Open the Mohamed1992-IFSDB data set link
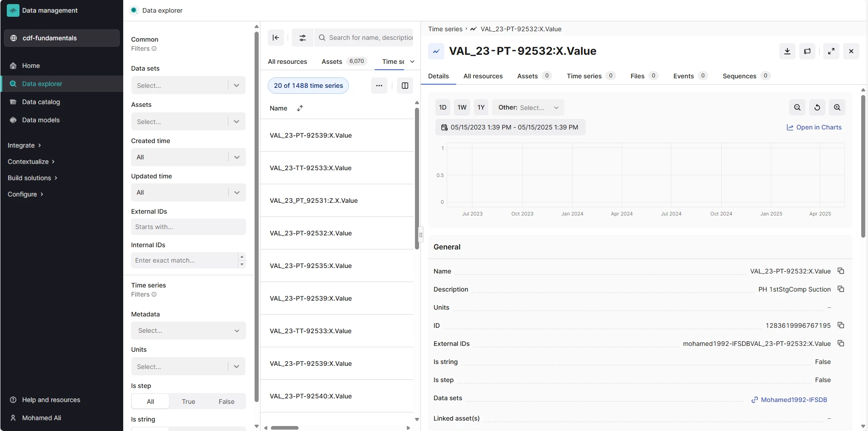 coord(789,400)
